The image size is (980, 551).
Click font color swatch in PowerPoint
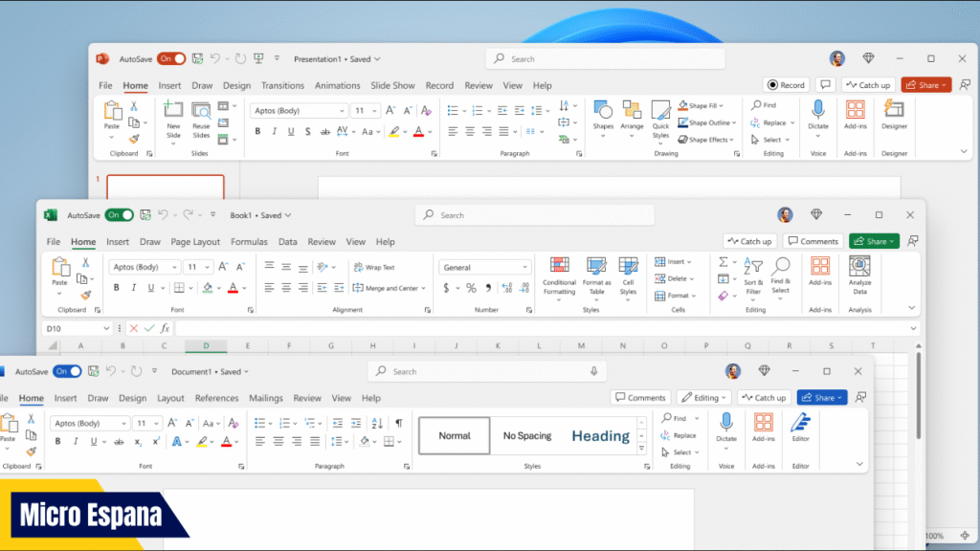click(419, 132)
